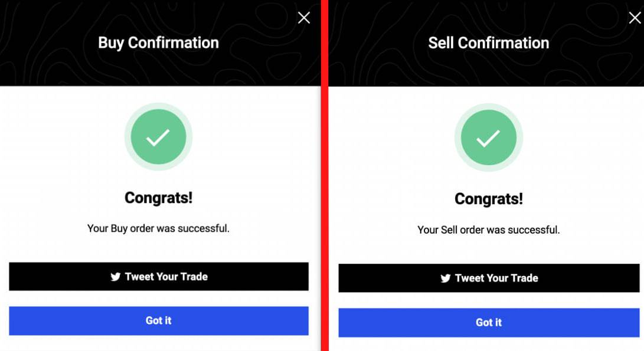
Task: Dismiss Sell confirmation with Got it
Action: (489, 323)
